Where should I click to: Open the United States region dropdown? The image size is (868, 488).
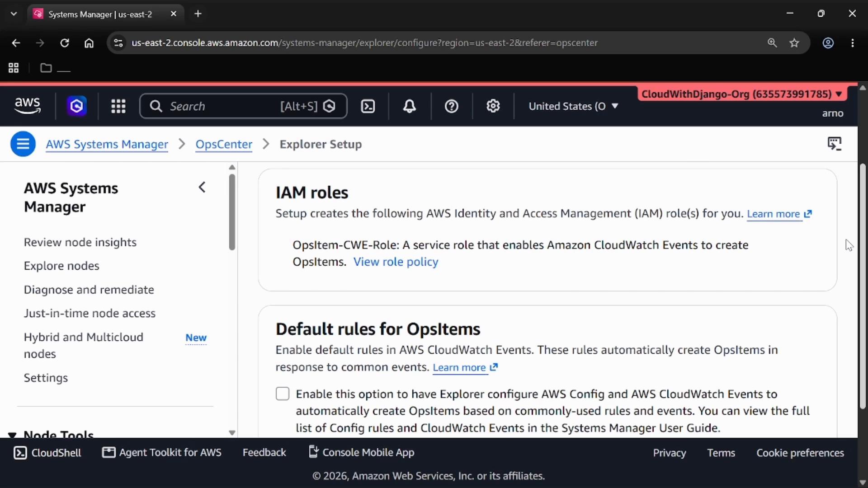click(573, 106)
